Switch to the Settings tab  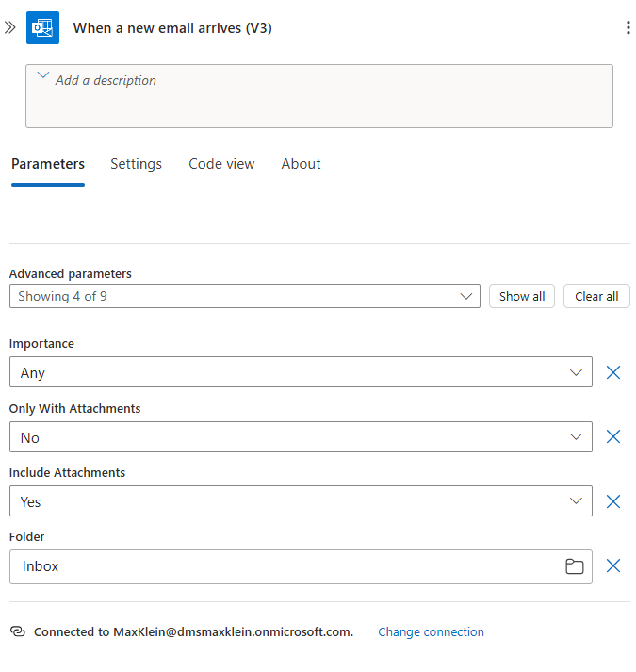coord(136,164)
